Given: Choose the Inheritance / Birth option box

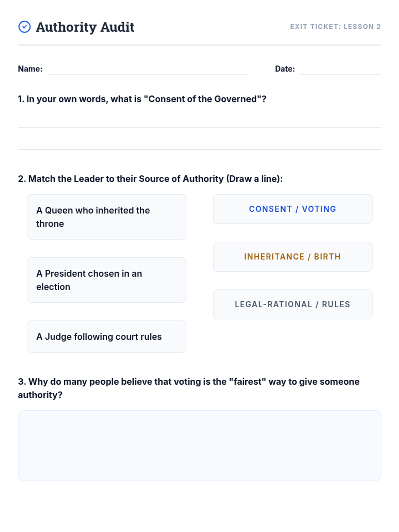Looking at the screenshot, I should pyautogui.click(x=293, y=257).
